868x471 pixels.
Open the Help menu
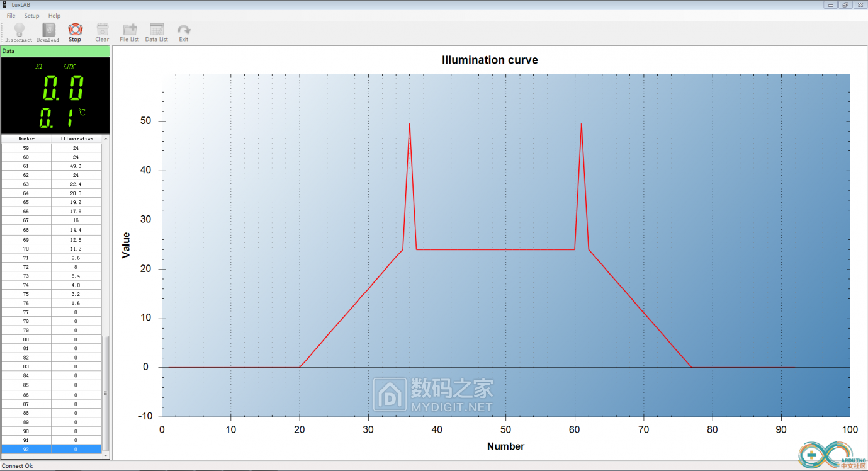[55, 16]
